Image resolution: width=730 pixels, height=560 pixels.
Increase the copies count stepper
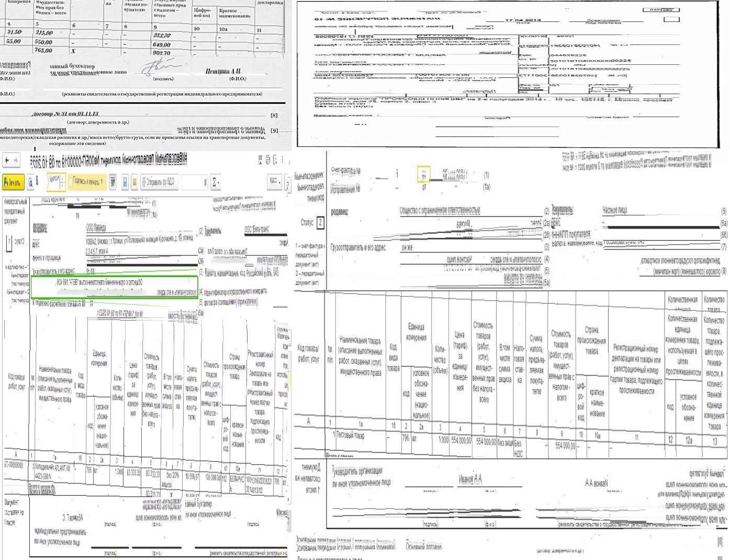62,178
